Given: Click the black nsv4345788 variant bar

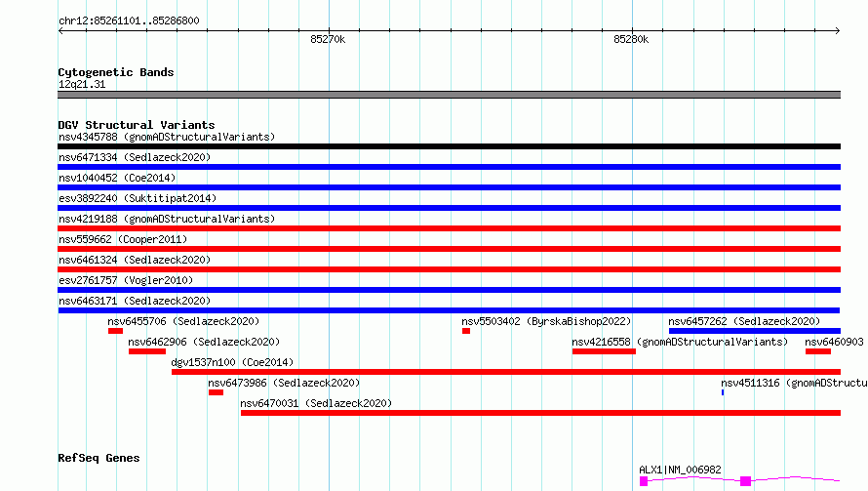Looking at the screenshot, I should [x=449, y=146].
